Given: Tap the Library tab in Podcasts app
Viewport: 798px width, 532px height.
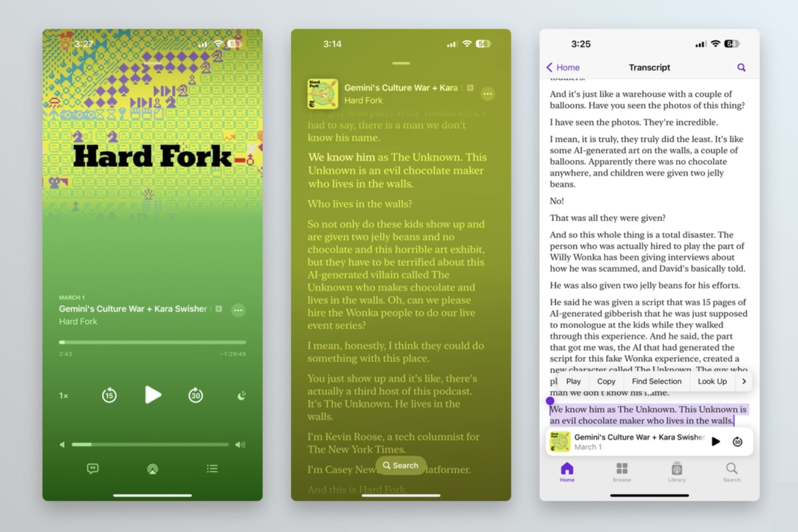Looking at the screenshot, I should point(676,474).
